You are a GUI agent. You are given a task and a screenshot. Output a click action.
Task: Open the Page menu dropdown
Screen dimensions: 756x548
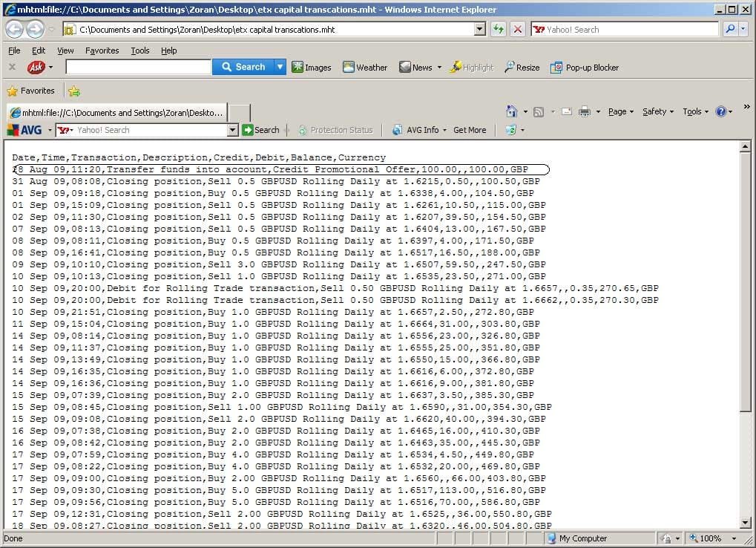pos(620,111)
